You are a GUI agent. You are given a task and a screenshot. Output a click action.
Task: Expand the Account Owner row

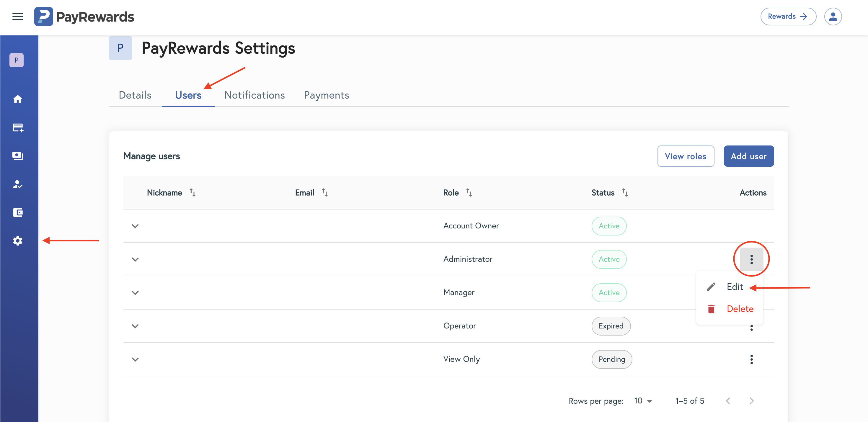coord(135,226)
